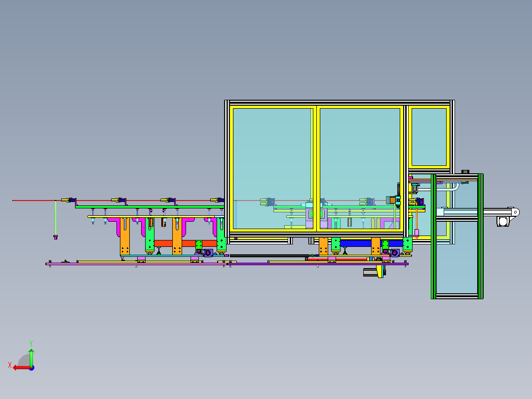
Task: Select the tall lower glass panel of right cabinet
Action: (x=456, y=257)
